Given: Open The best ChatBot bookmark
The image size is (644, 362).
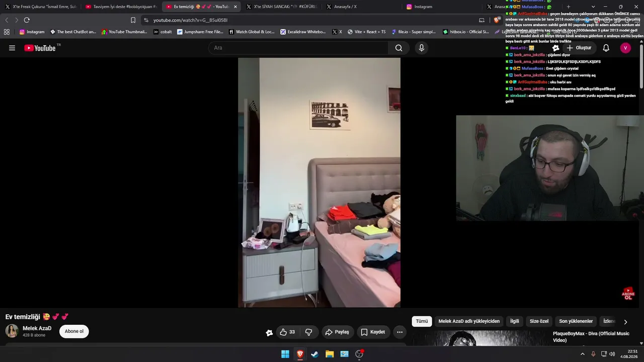Looking at the screenshot, I should pyautogui.click(x=73, y=32).
